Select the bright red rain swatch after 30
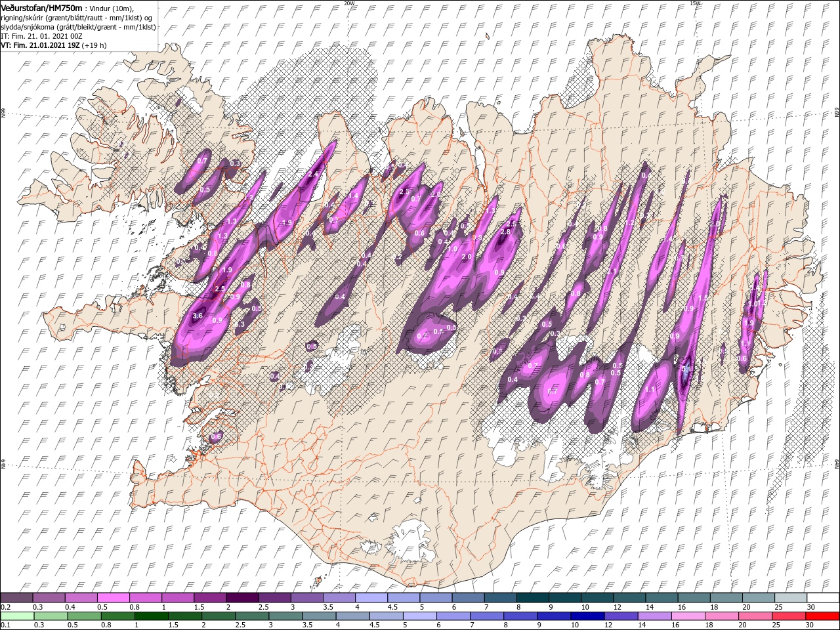Image resolution: width=840 pixels, height=630 pixels. click(822, 616)
